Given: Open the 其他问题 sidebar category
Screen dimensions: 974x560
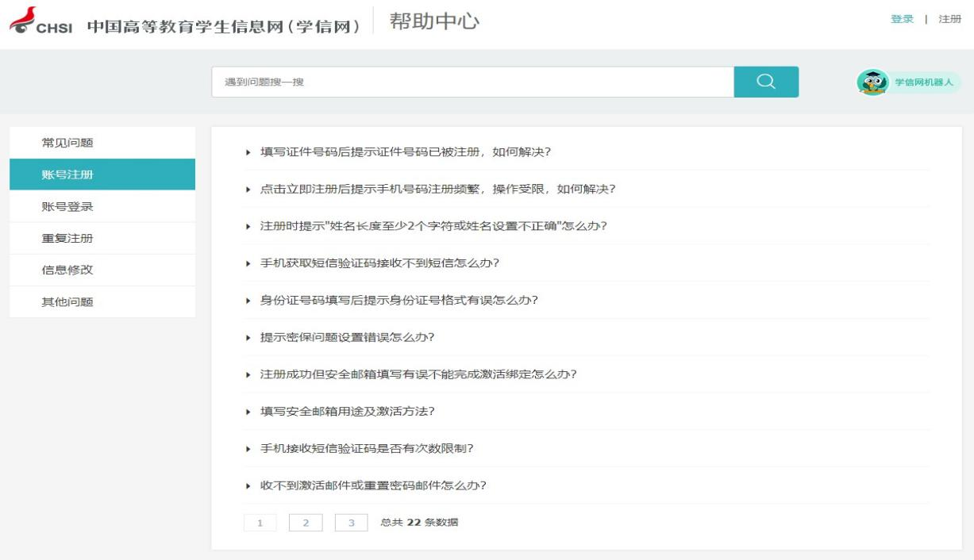Looking at the screenshot, I should point(67,302).
